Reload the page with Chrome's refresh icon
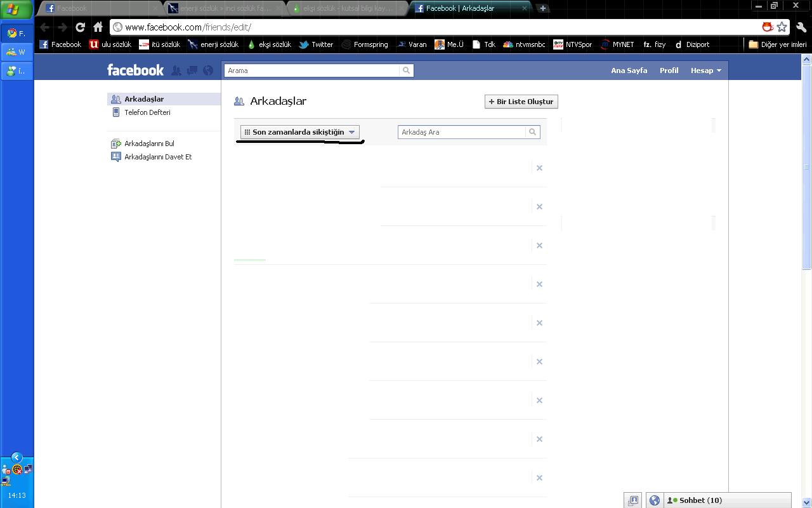This screenshot has width=812, height=508. tap(80, 27)
